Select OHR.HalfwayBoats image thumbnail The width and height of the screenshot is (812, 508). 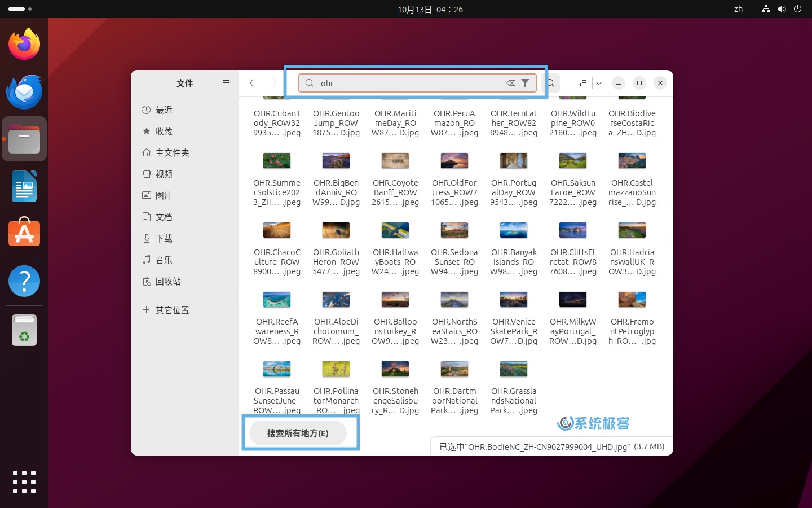coord(395,230)
